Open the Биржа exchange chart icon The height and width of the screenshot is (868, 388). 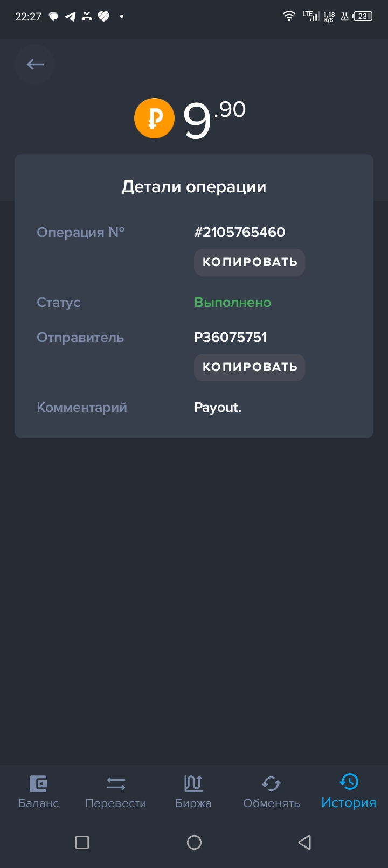coord(193,783)
